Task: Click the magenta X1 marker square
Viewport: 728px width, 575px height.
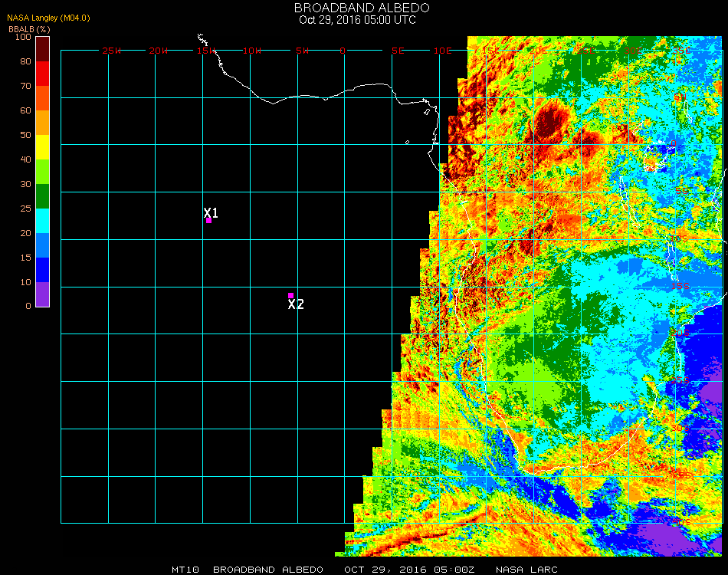Action: (x=209, y=221)
